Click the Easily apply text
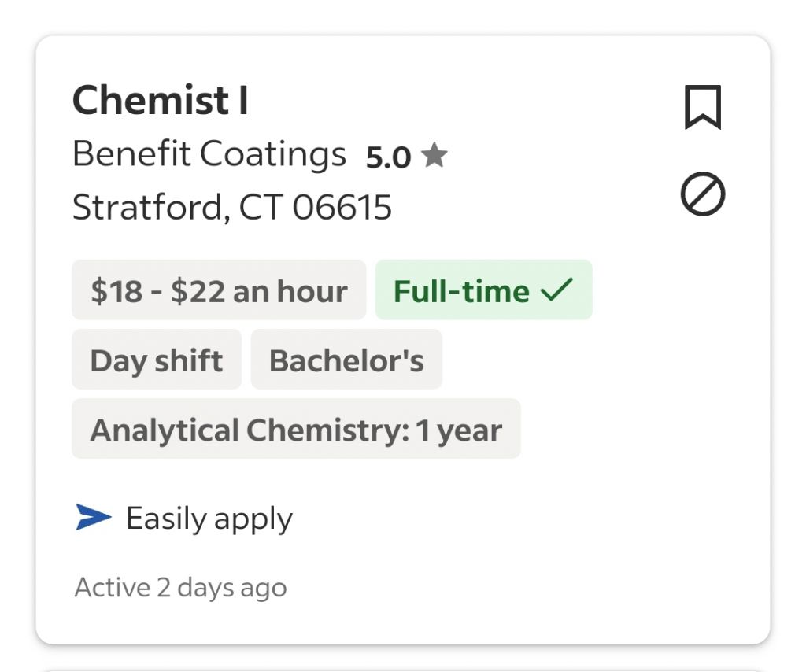Image resolution: width=806 pixels, height=672 pixels. 209,519
